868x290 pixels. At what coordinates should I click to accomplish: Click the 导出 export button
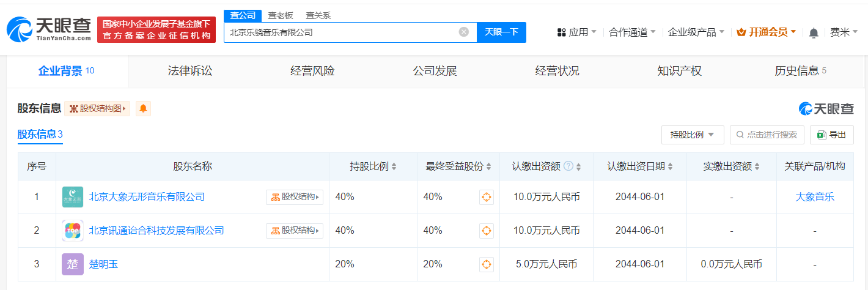[x=831, y=135]
